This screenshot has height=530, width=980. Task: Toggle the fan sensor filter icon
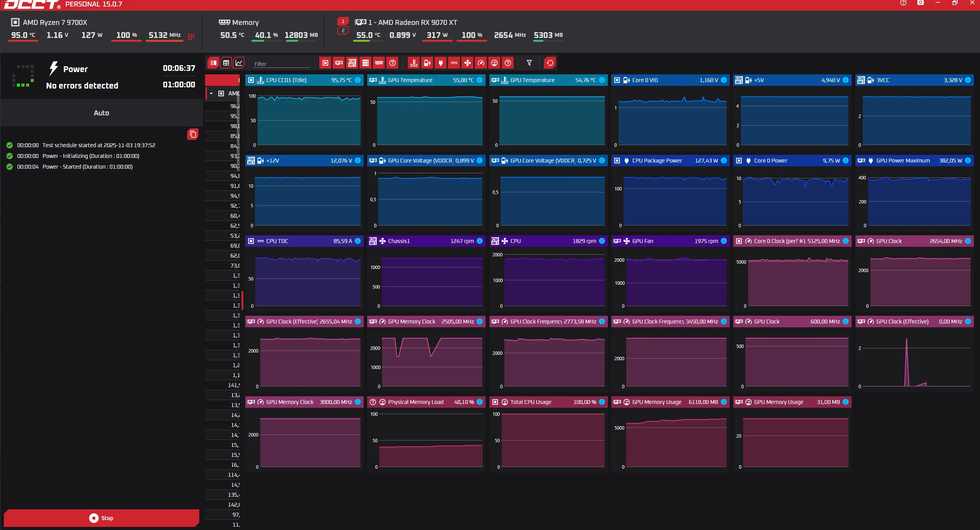[x=467, y=63]
